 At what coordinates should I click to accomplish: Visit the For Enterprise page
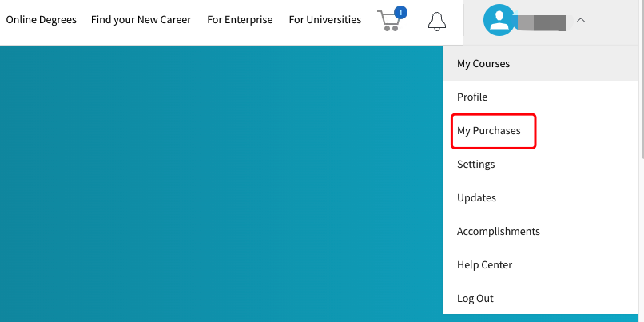pos(240,20)
